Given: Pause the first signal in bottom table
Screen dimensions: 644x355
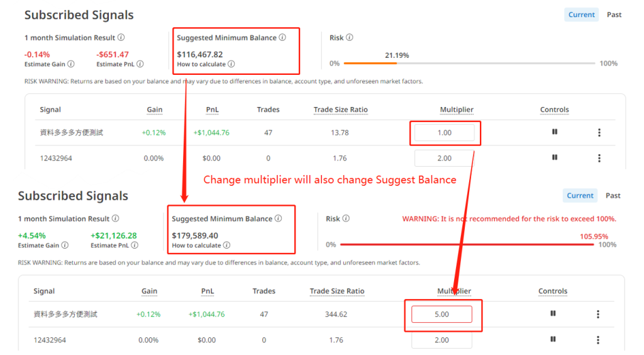Looking at the screenshot, I should (553, 313).
